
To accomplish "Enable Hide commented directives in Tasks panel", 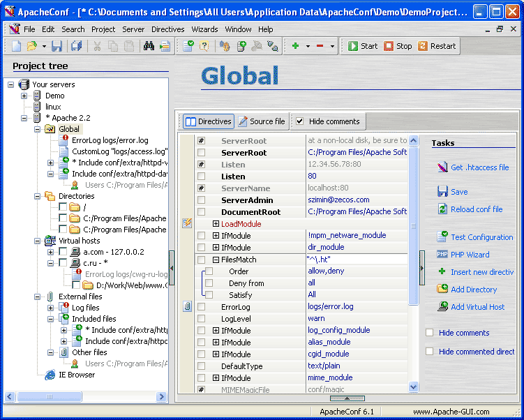I will (430, 352).
